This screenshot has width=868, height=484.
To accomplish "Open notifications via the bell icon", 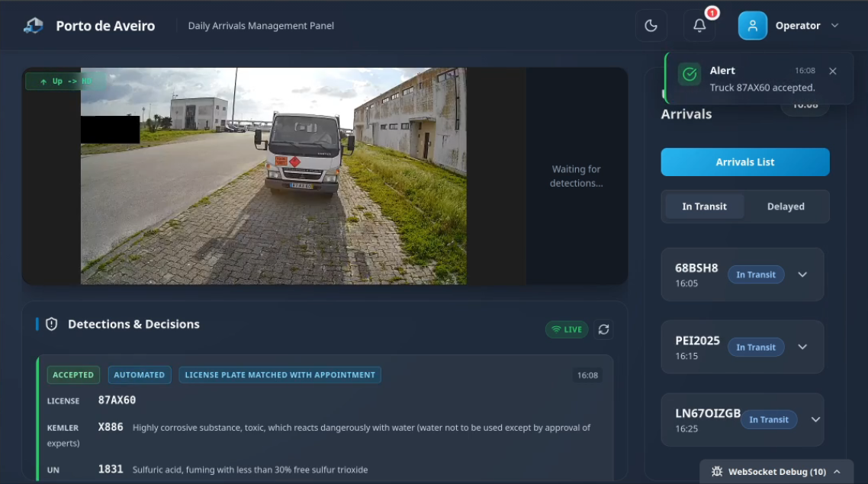I will (698, 26).
